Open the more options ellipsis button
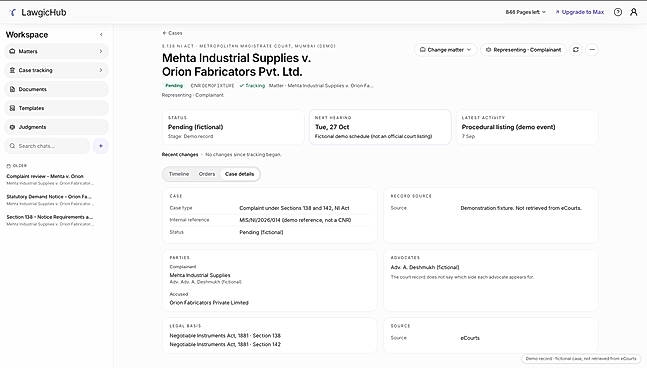Image resolution: width=647 pixels, height=368 pixels. click(x=592, y=50)
